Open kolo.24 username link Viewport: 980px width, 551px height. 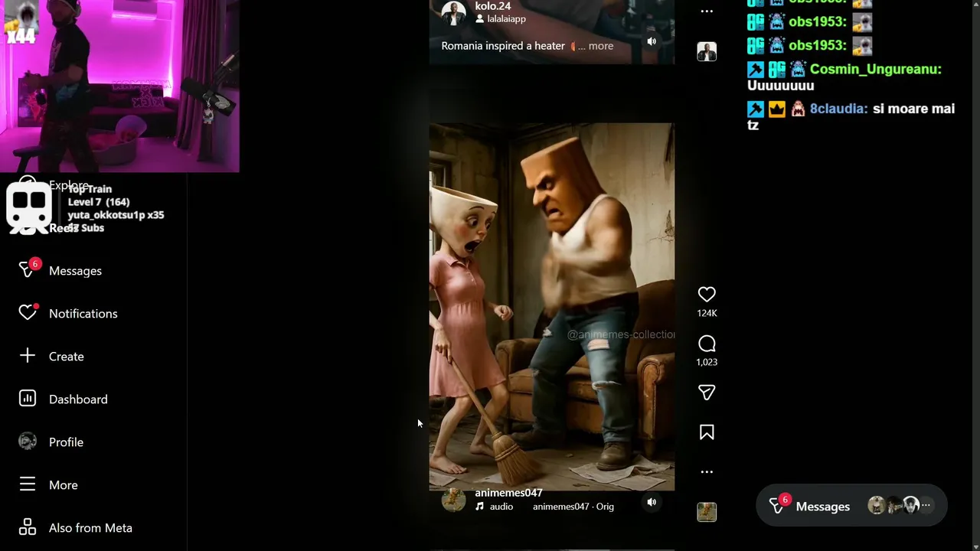pyautogui.click(x=492, y=6)
